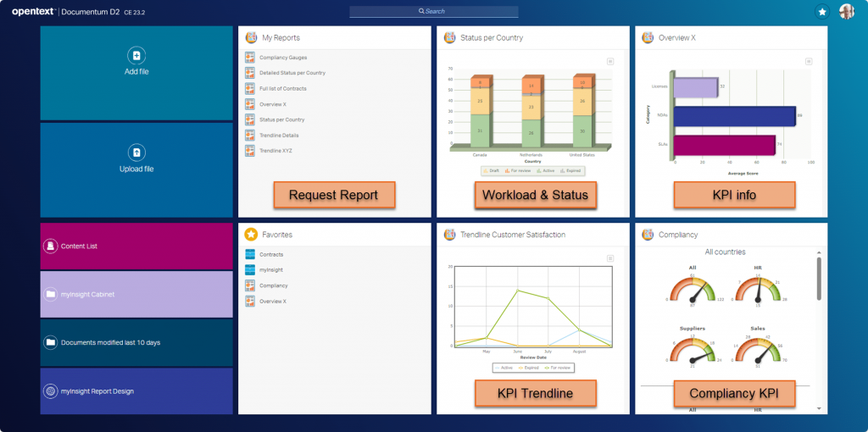Click the Compliancy scrollbar down arrow
This screenshot has width=868, height=432.
(819, 408)
